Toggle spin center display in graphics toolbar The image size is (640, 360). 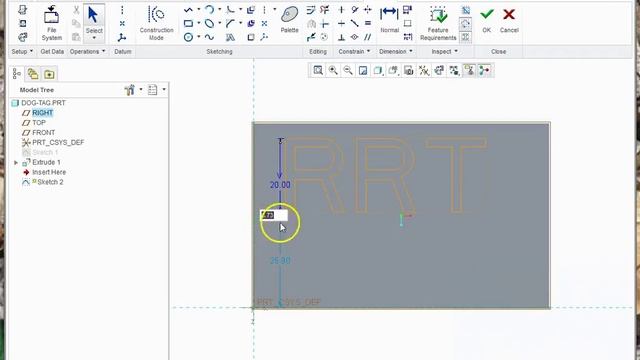484,70
